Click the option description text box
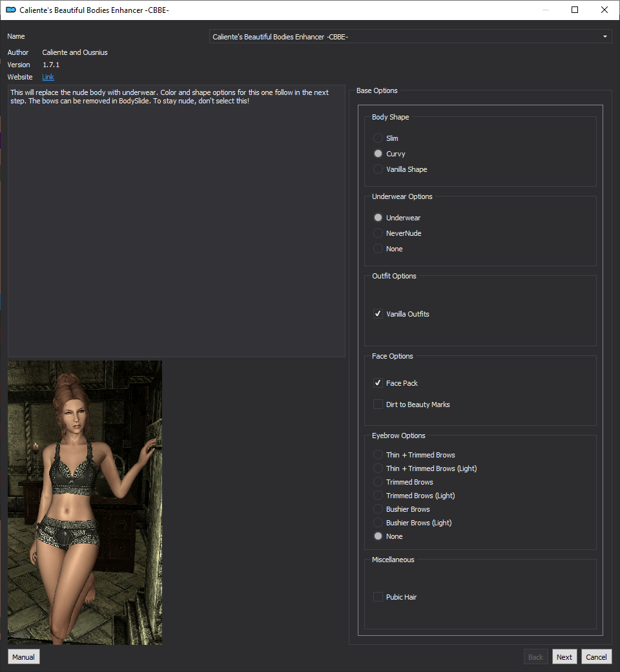The height and width of the screenshot is (672, 620). click(x=176, y=221)
